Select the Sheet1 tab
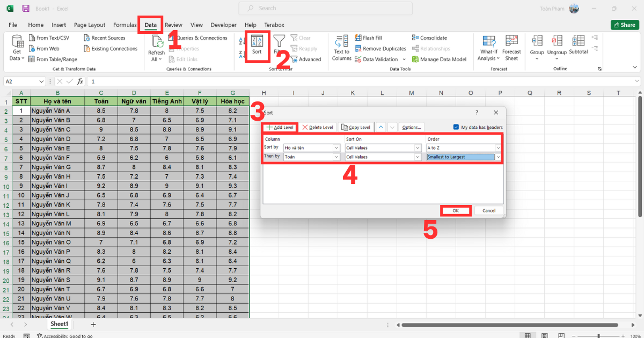The image size is (644, 338). 59,325
